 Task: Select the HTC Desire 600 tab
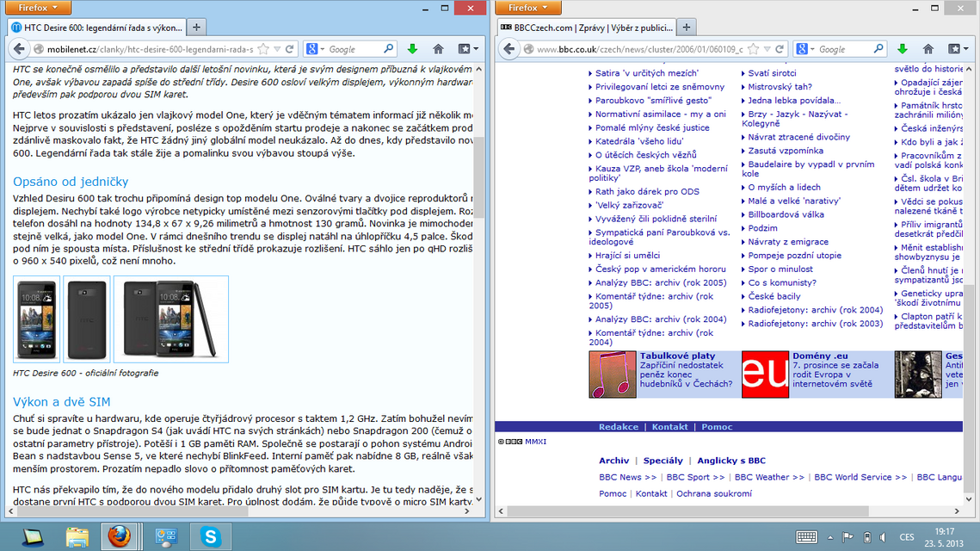click(x=95, y=27)
